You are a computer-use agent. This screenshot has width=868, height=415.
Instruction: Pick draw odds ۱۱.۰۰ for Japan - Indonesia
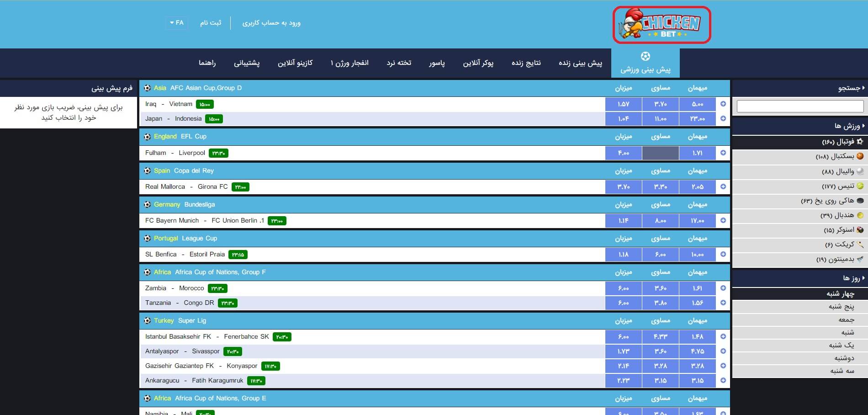coord(660,119)
